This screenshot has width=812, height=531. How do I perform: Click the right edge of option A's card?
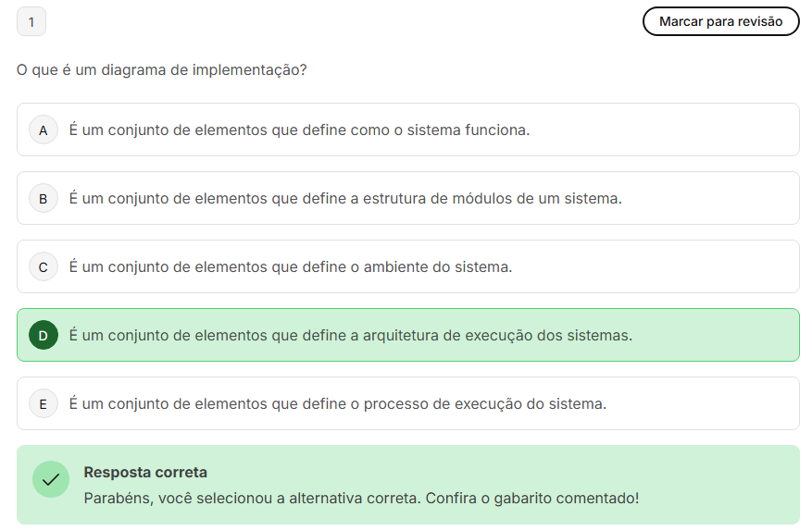tap(794, 130)
